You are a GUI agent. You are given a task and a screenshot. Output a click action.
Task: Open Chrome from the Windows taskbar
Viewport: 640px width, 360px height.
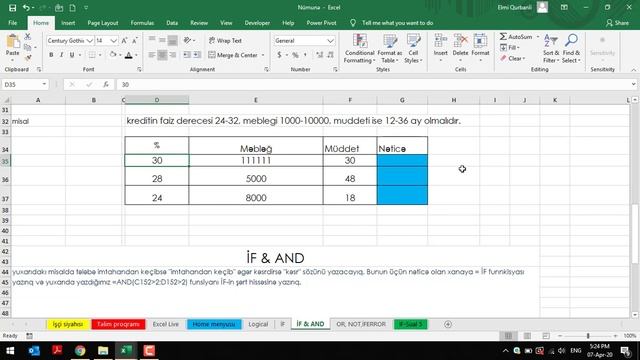[x=80, y=351]
